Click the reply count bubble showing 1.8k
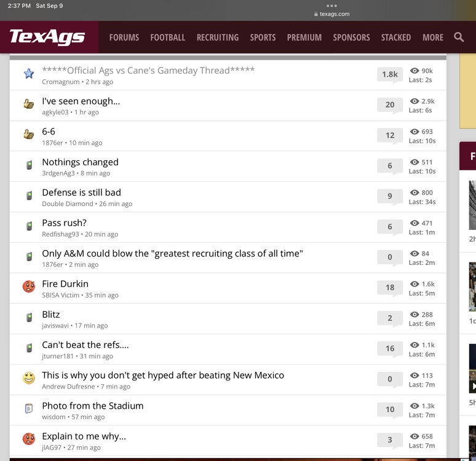 pos(390,74)
